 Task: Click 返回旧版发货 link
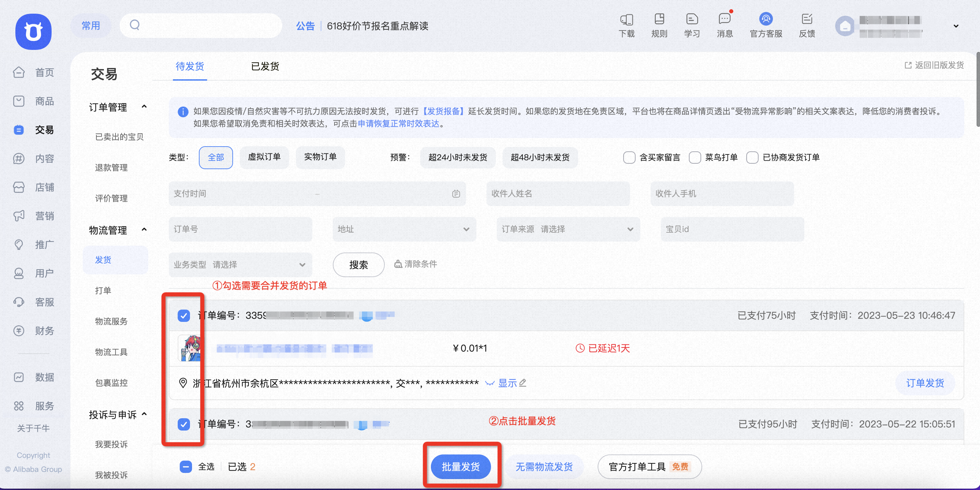tap(934, 65)
